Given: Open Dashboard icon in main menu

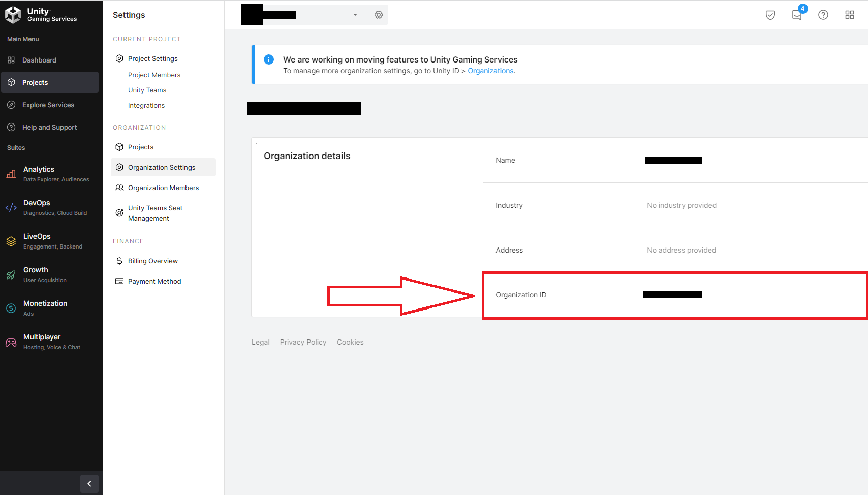Looking at the screenshot, I should click(x=11, y=60).
